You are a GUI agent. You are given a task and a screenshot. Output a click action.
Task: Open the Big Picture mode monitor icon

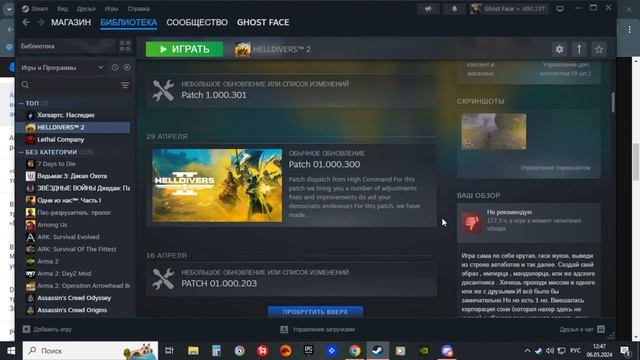point(560,9)
